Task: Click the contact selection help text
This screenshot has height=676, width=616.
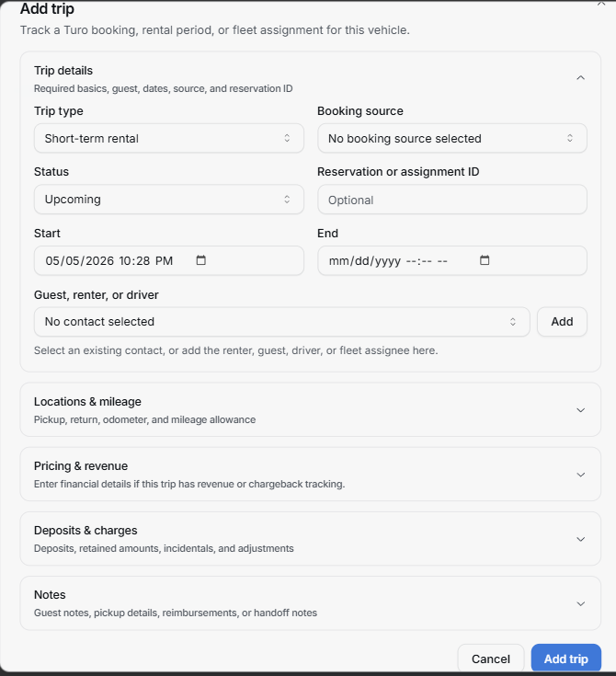Action: [x=235, y=350]
